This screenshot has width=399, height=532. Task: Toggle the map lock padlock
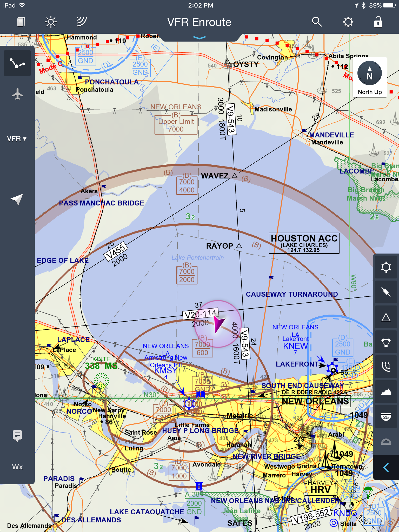378,22
